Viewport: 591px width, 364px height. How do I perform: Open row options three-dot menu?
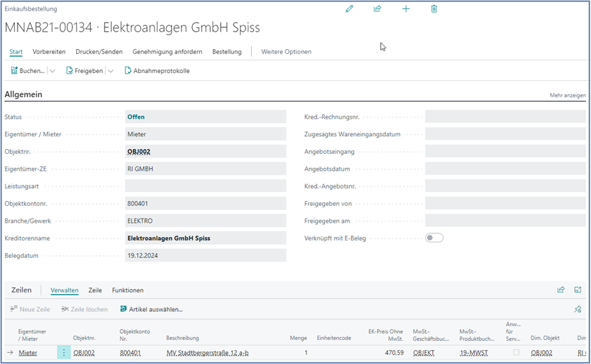(x=64, y=353)
